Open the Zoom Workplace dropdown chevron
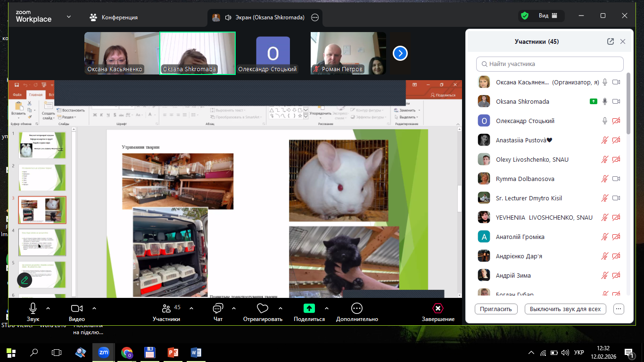This screenshot has width=644, height=362. tap(69, 17)
